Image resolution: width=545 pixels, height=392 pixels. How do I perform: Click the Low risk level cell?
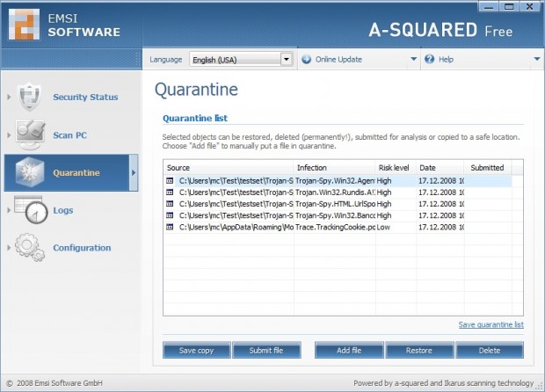point(383,227)
